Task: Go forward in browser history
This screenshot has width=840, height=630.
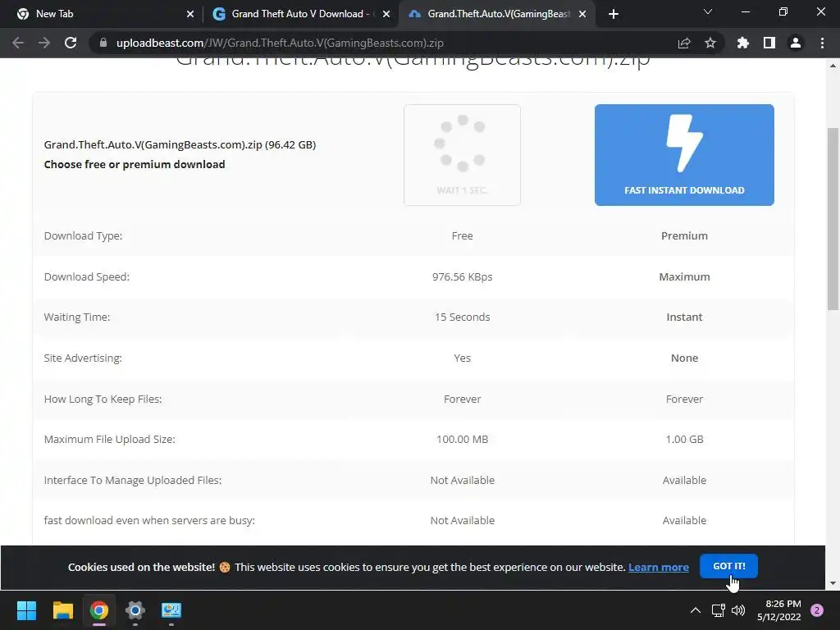Action: tap(44, 43)
